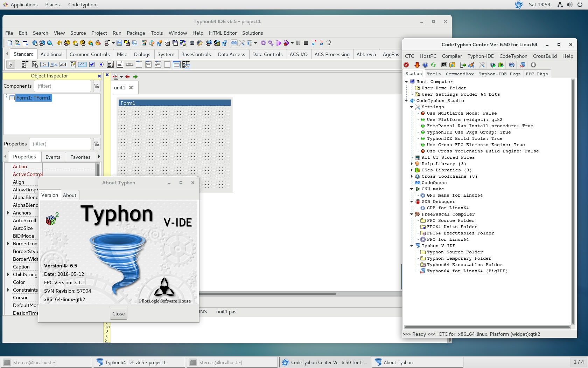Click the orange down-arrow icon in CodeTyphon Center

(x=417, y=65)
